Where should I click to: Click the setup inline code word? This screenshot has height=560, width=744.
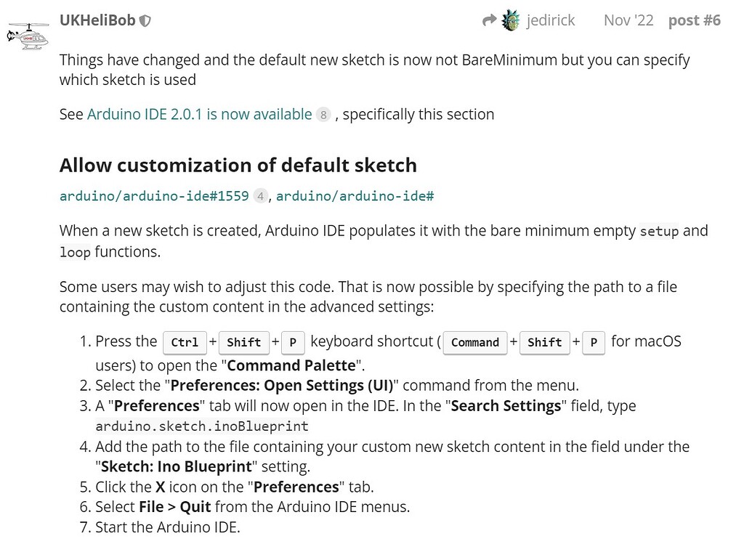click(659, 231)
